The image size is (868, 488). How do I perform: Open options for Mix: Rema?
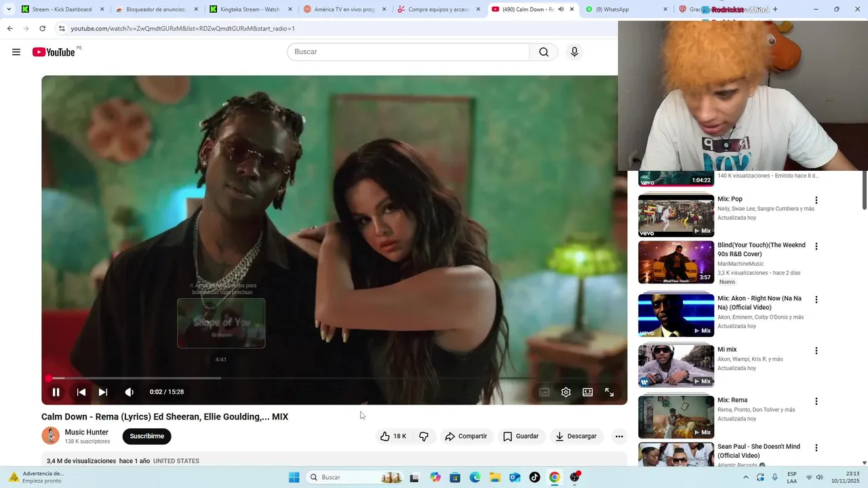pos(816,401)
